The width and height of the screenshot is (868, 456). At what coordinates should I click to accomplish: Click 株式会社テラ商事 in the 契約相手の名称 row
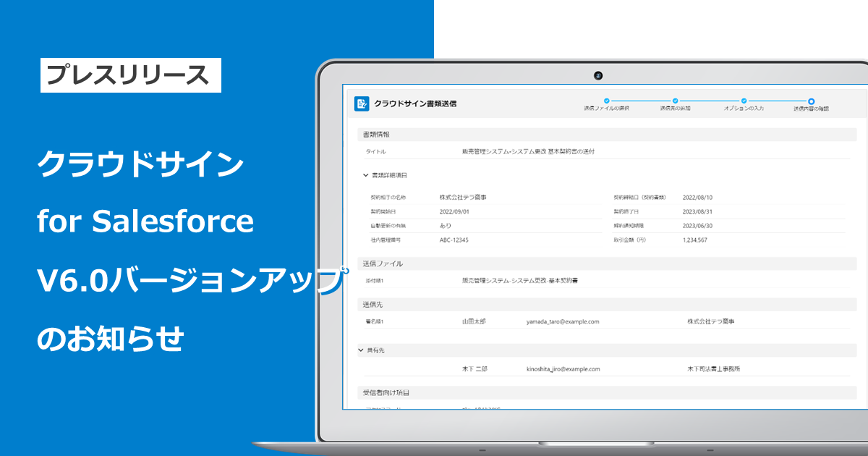coord(463,197)
